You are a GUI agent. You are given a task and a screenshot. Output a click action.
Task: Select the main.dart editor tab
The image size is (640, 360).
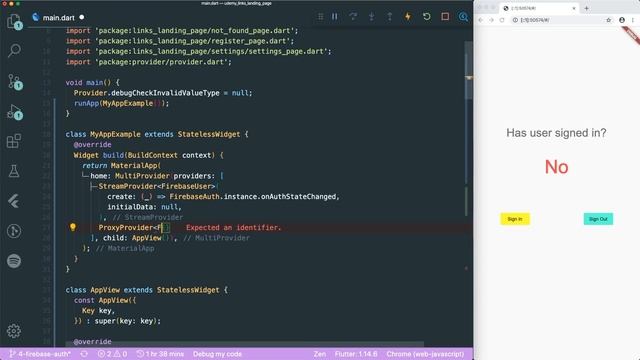click(x=58, y=18)
